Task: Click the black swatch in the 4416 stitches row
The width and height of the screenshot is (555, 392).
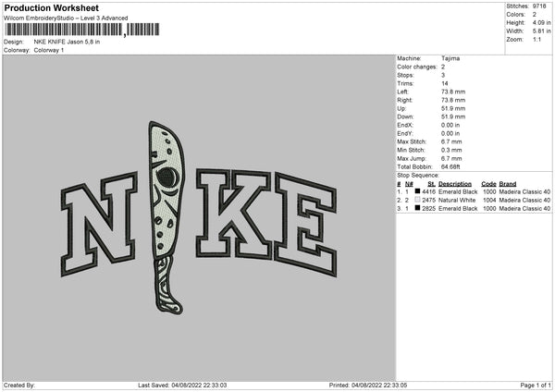Action: [x=418, y=191]
